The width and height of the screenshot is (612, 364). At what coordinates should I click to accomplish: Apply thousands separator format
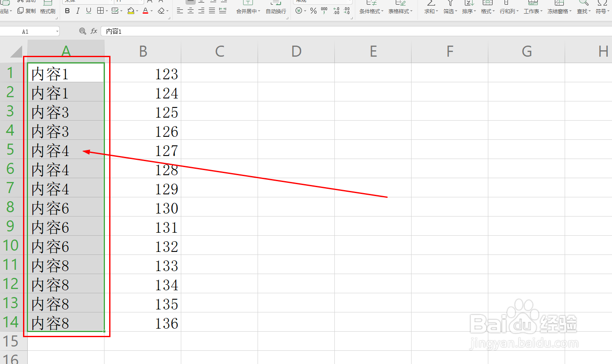[324, 11]
